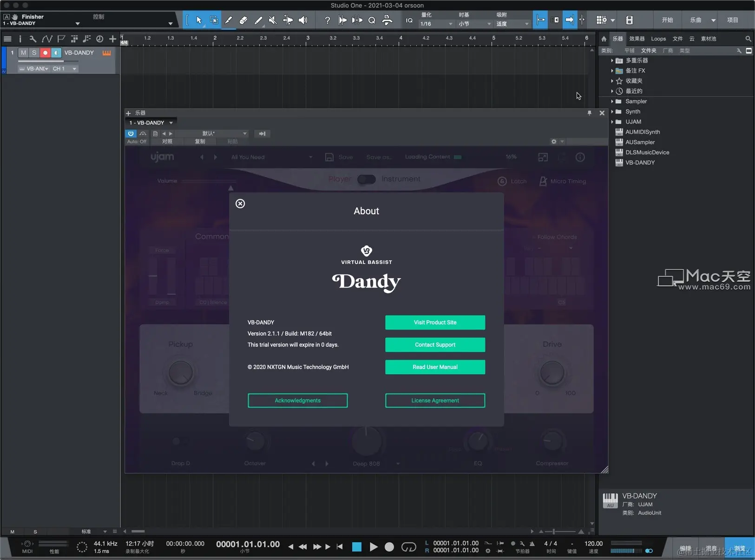Adjust the timeline horizontal zoom slider
This screenshot has width=755, height=560.
(x=560, y=531)
